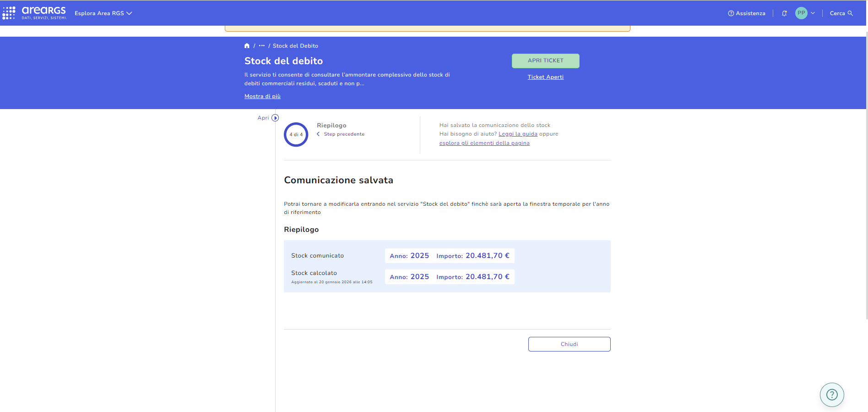
Task: Click the Stock del Debito breadcrumb
Action: 295,46
